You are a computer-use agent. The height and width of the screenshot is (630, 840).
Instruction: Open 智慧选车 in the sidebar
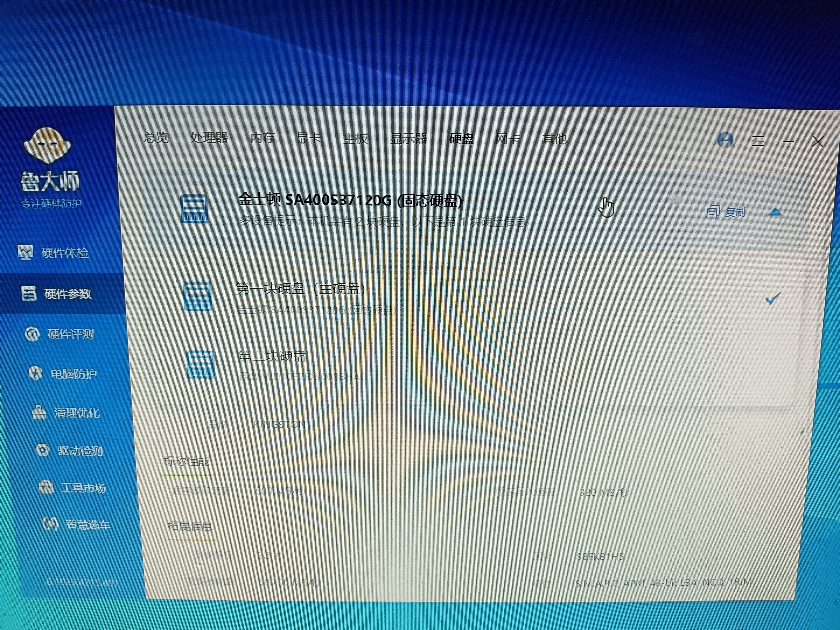click(x=76, y=524)
